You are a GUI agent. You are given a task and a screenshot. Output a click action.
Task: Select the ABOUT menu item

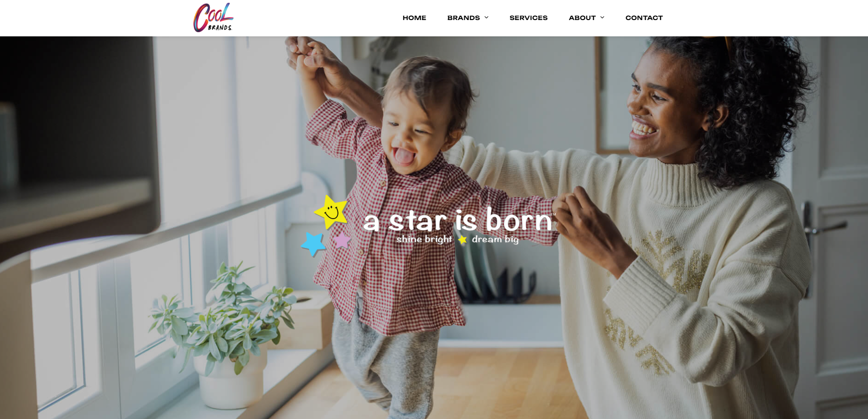tap(582, 18)
